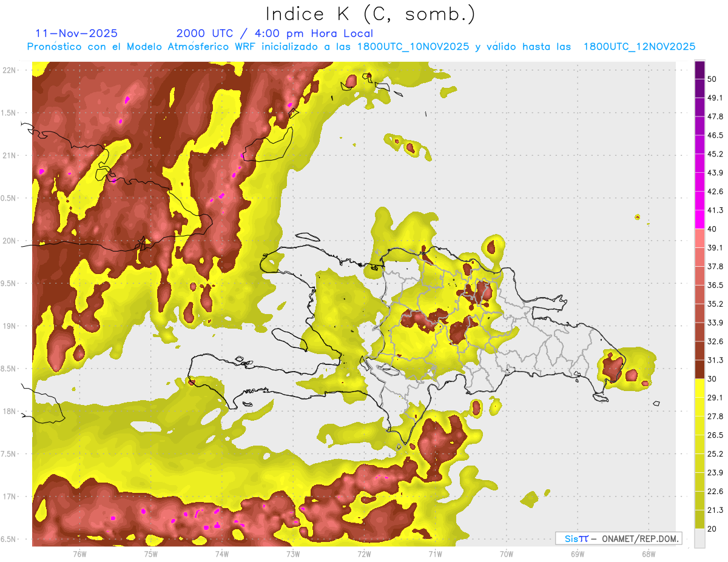Click the colorbar value label 42.6
The height and width of the screenshot is (562, 728).
(x=715, y=192)
